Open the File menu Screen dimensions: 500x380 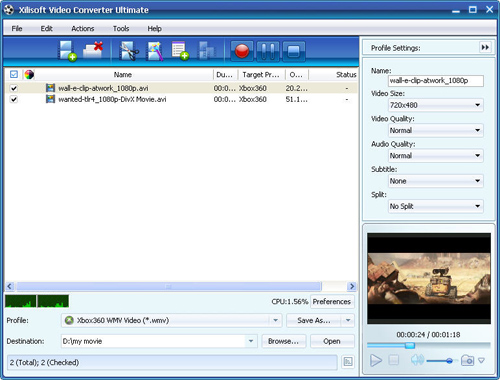click(x=17, y=28)
